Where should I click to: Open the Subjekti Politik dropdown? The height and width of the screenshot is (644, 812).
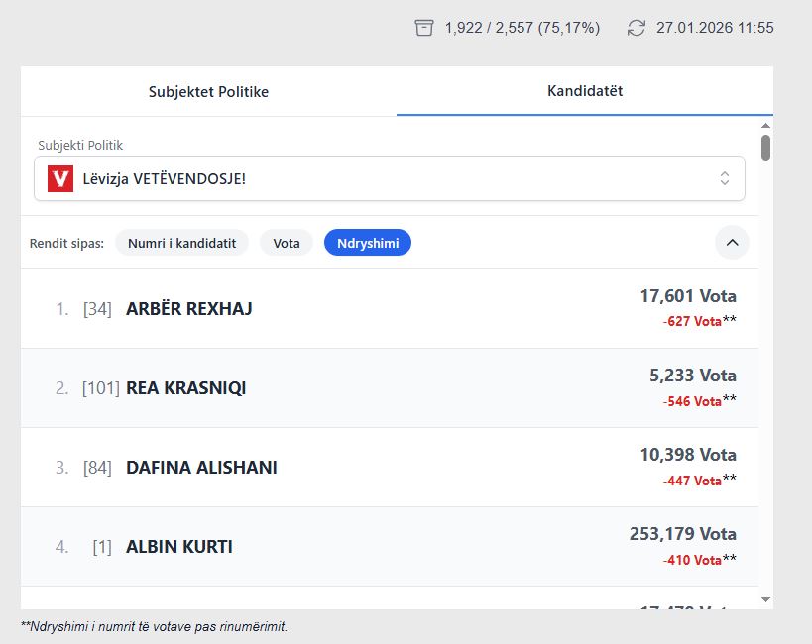pos(389,178)
